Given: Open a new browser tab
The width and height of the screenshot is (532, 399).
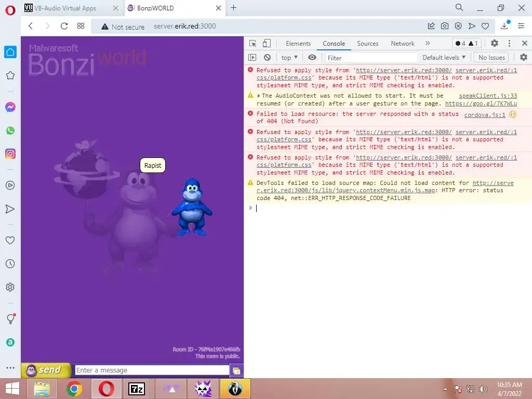Looking at the screenshot, I should tap(233, 8).
